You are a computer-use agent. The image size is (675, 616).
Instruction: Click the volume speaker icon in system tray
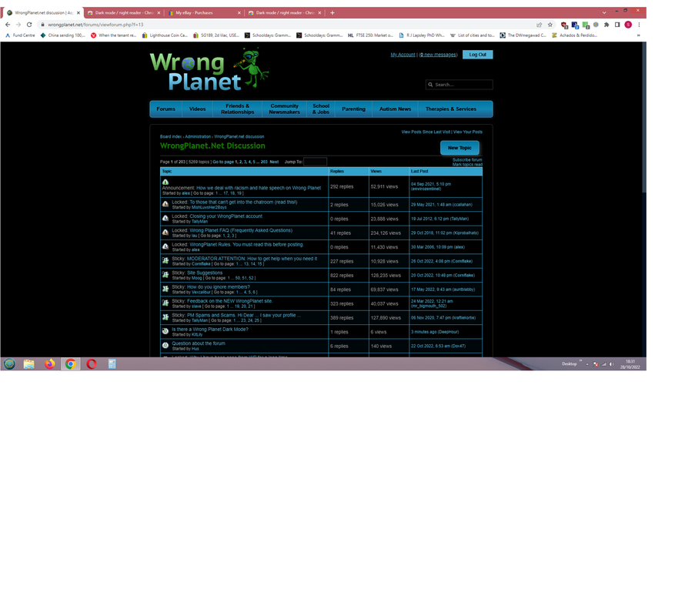tap(611, 364)
